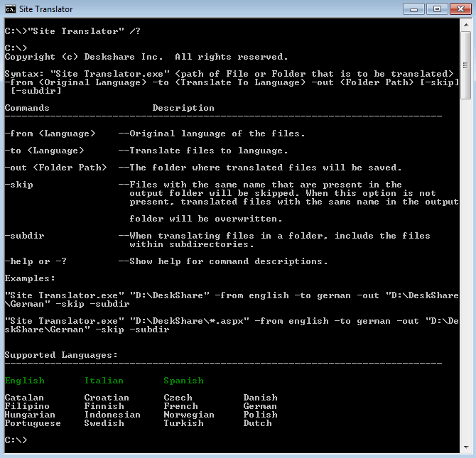
Task: Minimize the Site Translator window
Action: pos(413,9)
